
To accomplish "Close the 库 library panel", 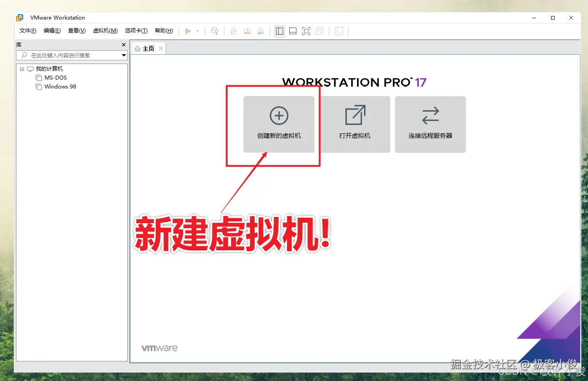I will (124, 45).
